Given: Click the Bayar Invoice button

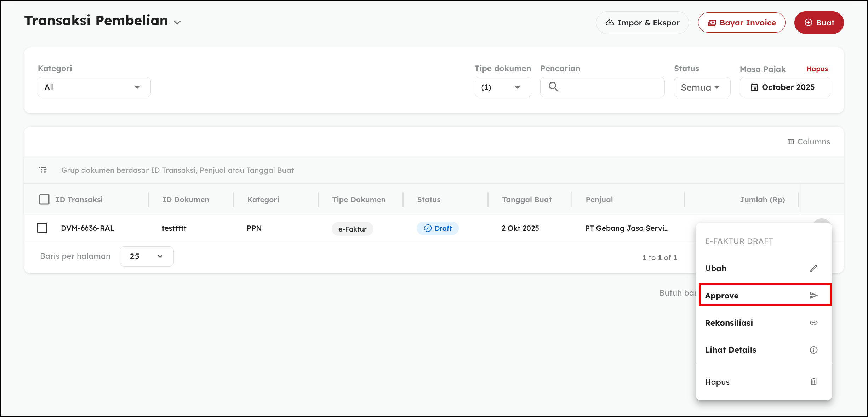Looking at the screenshot, I should click(x=742, y=23).
